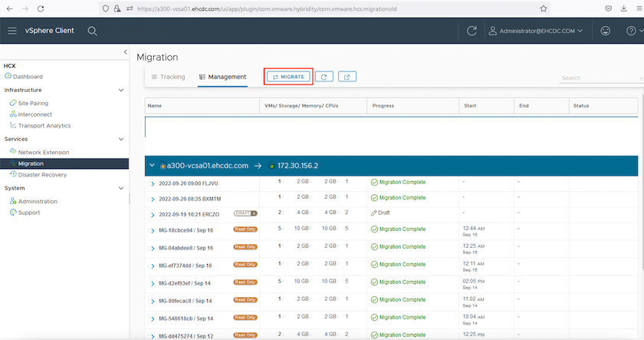This screenshot has height=340, width=644.
Task: Click the refresh icon in top header
Action: pyautogui.click(x=472, y=31)
